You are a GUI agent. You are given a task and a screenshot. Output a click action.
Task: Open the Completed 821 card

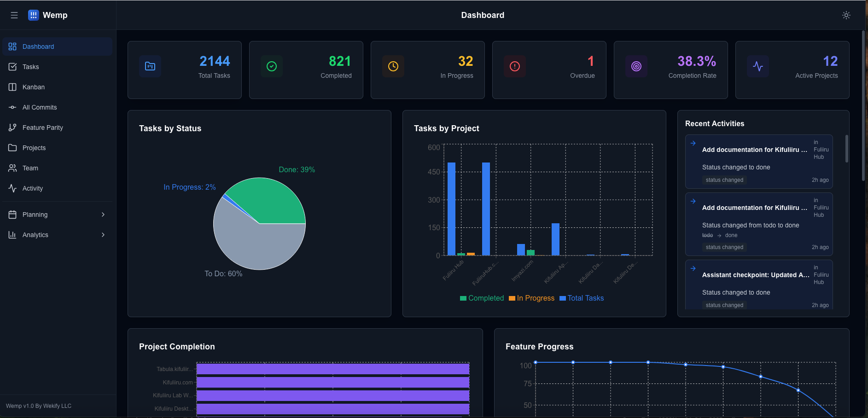(306, 70)
